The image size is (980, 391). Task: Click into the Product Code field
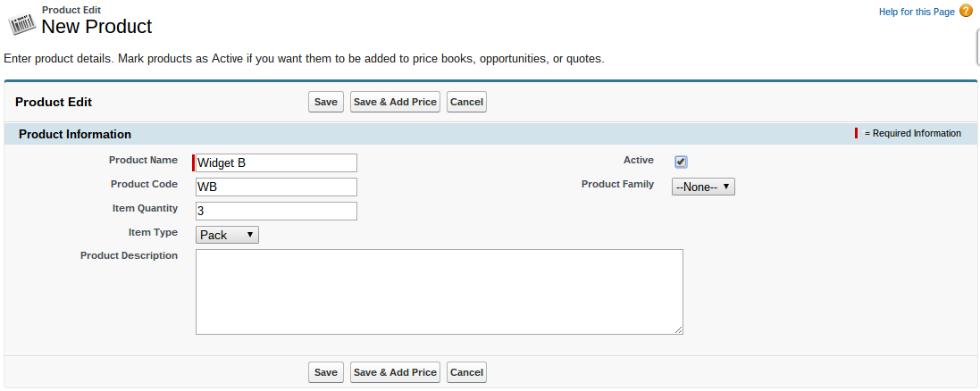276,187
